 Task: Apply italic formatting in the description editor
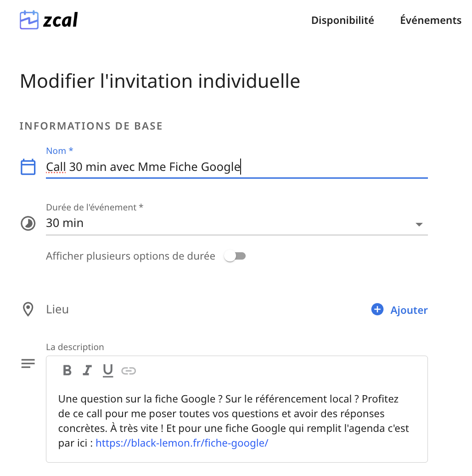87,370
